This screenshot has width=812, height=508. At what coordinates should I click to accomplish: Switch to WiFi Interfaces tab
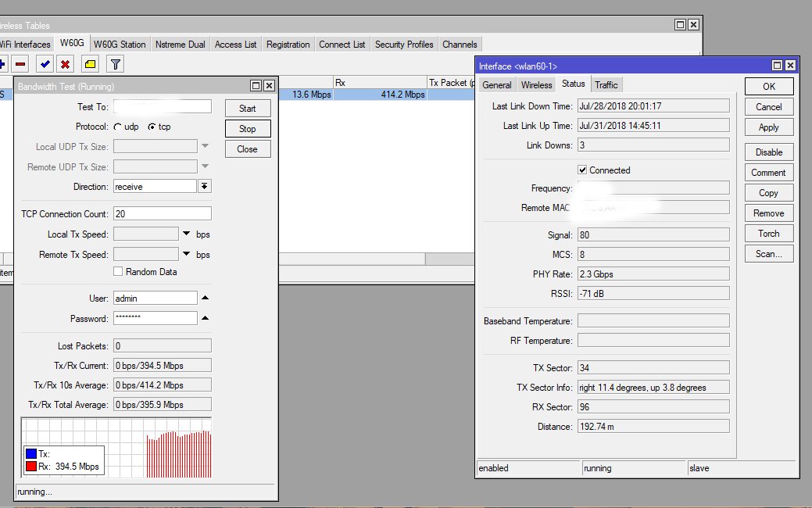click(x=26, y=45)
